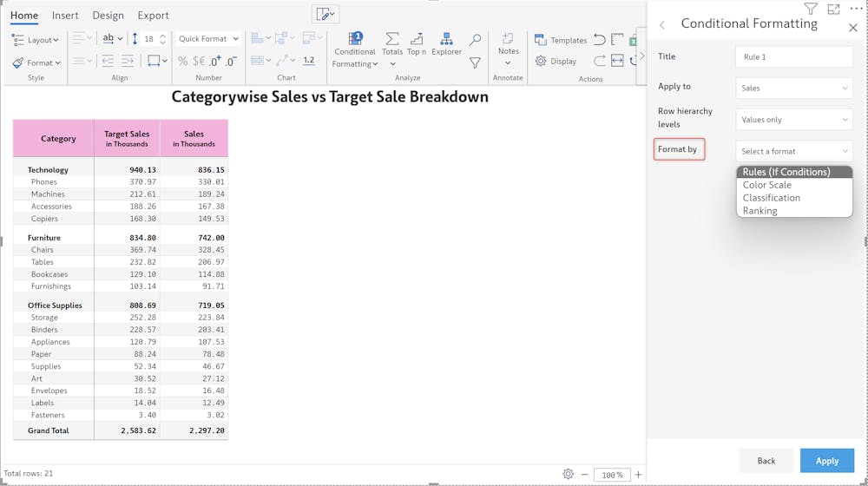
Task: Expand ribbon overflow chevron
Action: click(642, 56)
